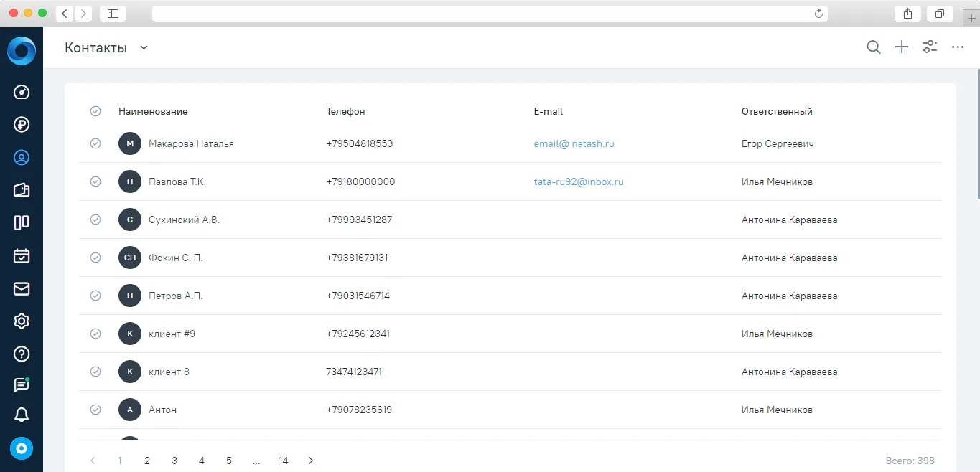The height and width of the screenshot is (472, 980).
Task: Click the browser address bar
Action: (x=490, y=14)
